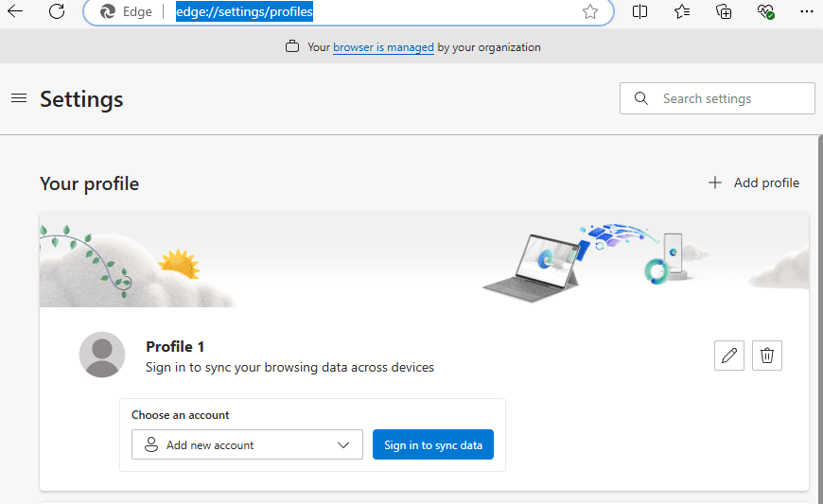Open split screen view
Screen dimensions: 823x504
[639, 11]
